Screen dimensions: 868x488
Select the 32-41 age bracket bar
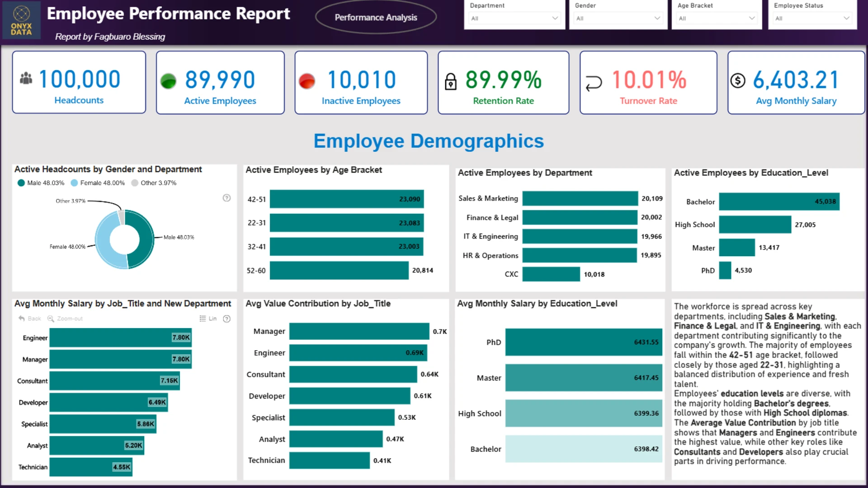point(346,247)
